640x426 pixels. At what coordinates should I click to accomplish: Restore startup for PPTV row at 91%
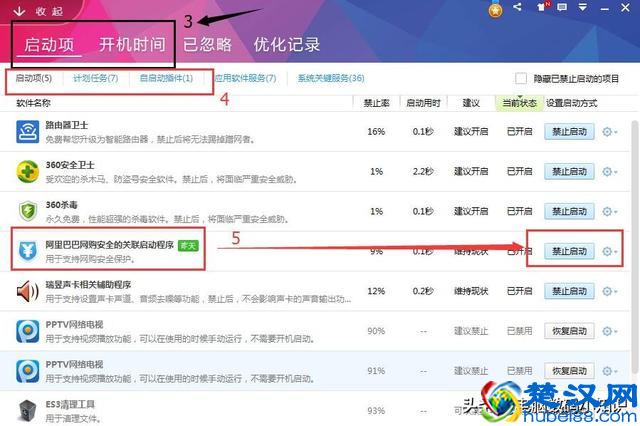click(569, 371)
